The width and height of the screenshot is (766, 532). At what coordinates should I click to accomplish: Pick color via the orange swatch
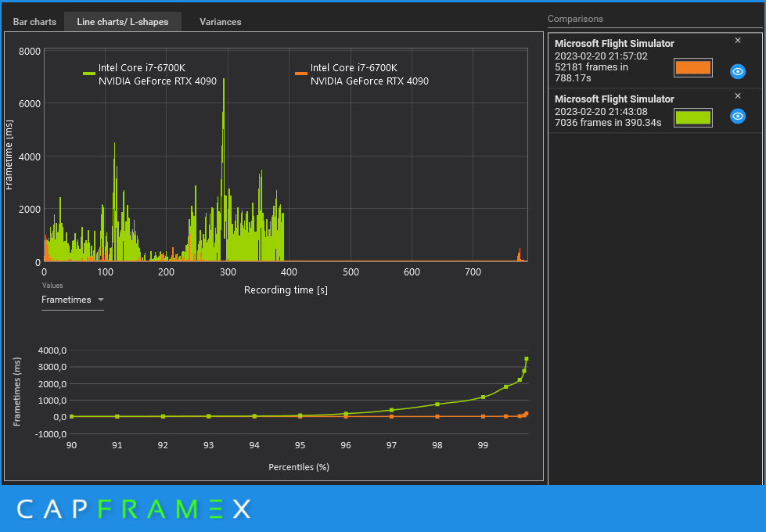pos(692,68)
